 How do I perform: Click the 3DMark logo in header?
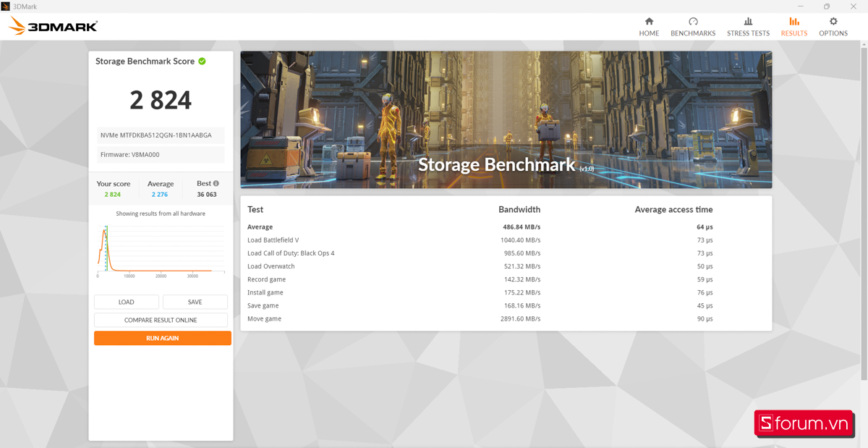[x=53, y=27]
